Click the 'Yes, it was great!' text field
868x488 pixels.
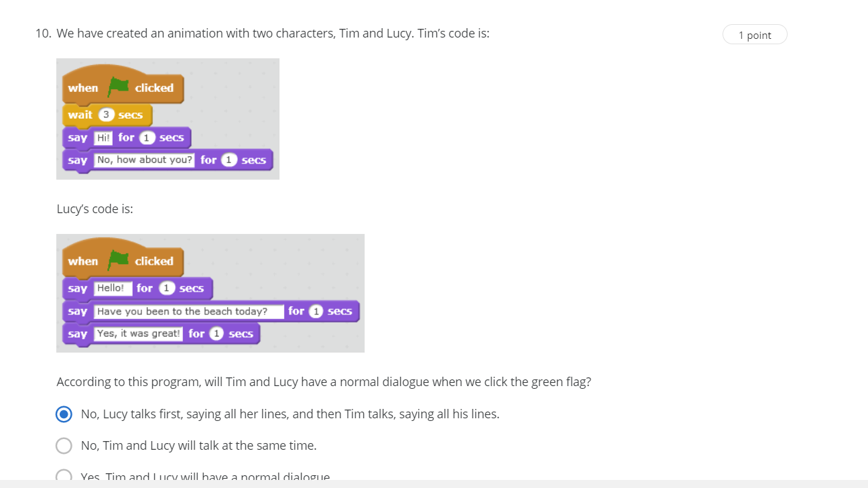point(139,334)
